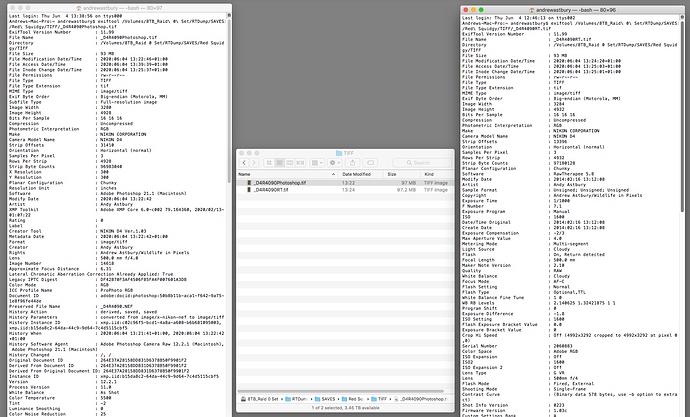Click 'Adobe RGB' Color Space value

tap(565, 351)
